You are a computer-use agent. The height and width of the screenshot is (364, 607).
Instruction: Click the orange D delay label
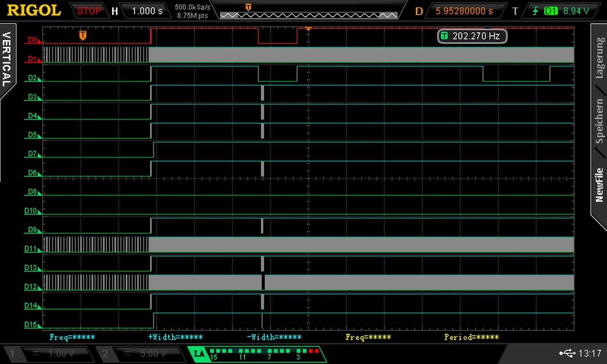tap(419, 11)
